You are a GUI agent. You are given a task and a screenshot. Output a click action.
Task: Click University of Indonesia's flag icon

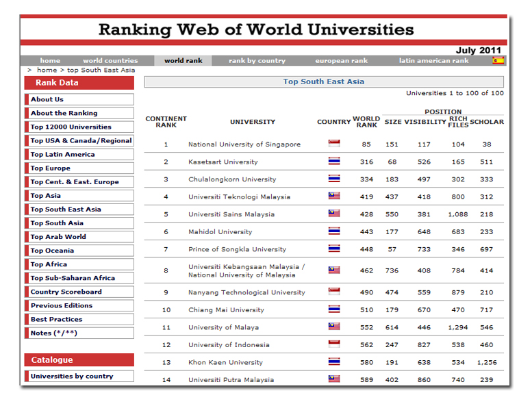(x=334, y=344)
